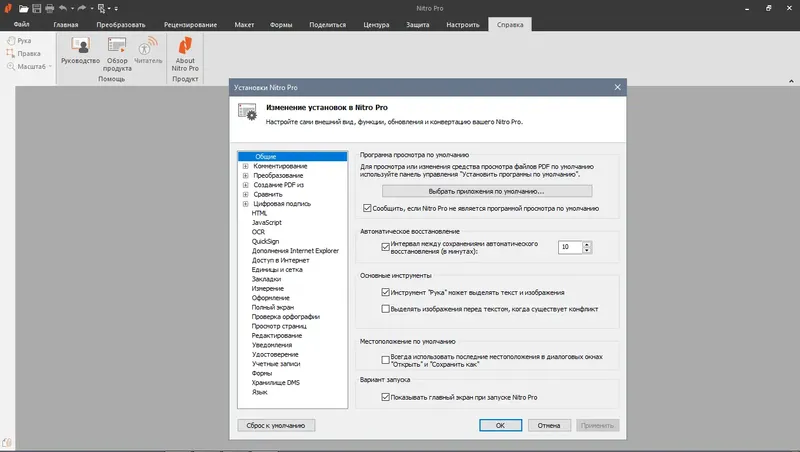Expand the Создание PDF из tree node
Image resolution: width=800 pixels, height=452 pixels.
(245, 185)
